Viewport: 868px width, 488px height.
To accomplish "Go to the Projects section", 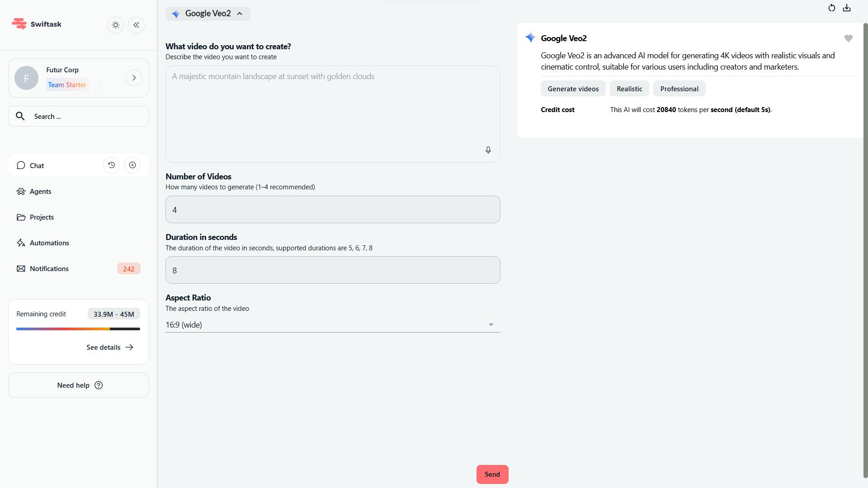I will (42, 217).
